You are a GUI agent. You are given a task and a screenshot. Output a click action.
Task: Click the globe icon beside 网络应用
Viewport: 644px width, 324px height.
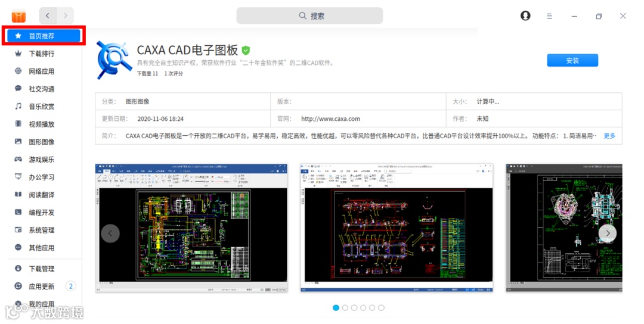pos(18,71)
